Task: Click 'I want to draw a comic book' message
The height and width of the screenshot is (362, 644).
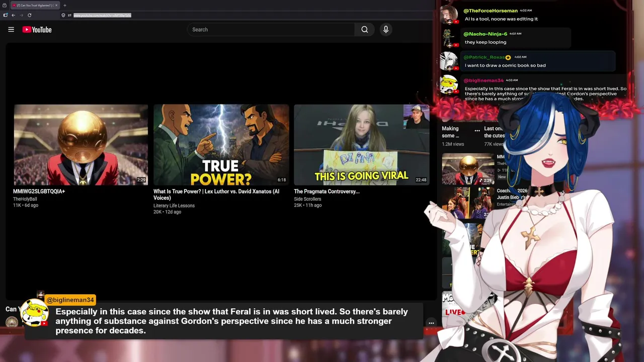Action: pyautogui.click(x=505, y=65)
